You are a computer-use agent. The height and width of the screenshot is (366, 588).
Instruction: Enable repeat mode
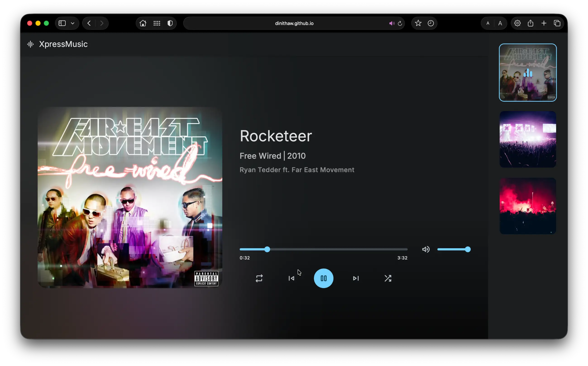(259, 278)
